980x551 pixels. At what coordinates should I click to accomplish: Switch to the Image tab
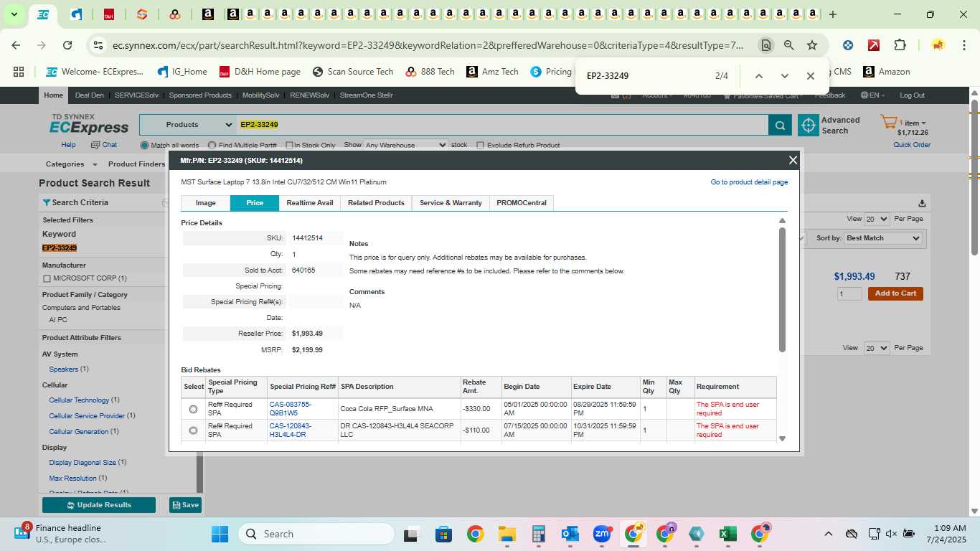point(206,203)
